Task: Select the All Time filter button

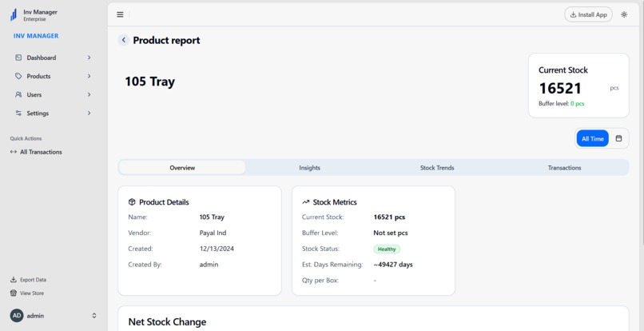Action: tap(592, 138)
